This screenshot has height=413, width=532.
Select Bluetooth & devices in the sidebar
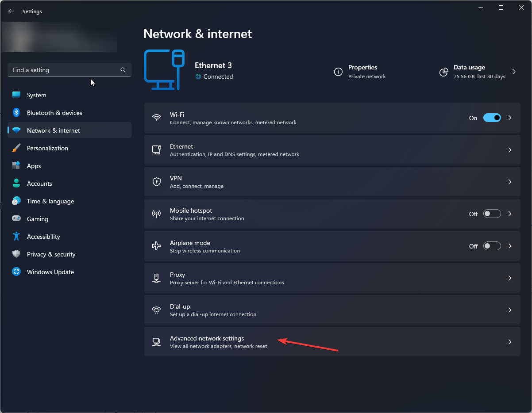54,113
